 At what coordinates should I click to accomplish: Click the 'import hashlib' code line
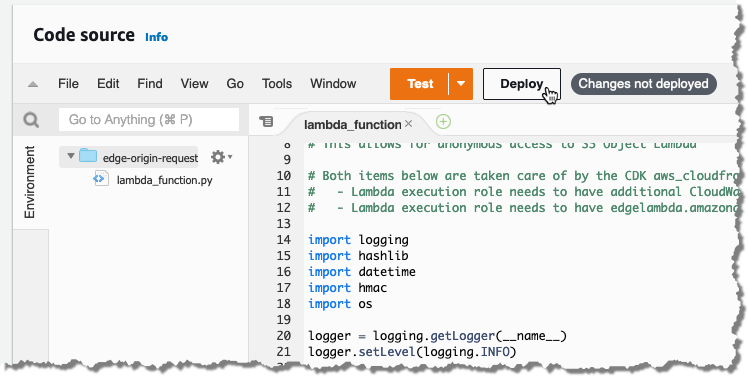(x=358, y=256)
